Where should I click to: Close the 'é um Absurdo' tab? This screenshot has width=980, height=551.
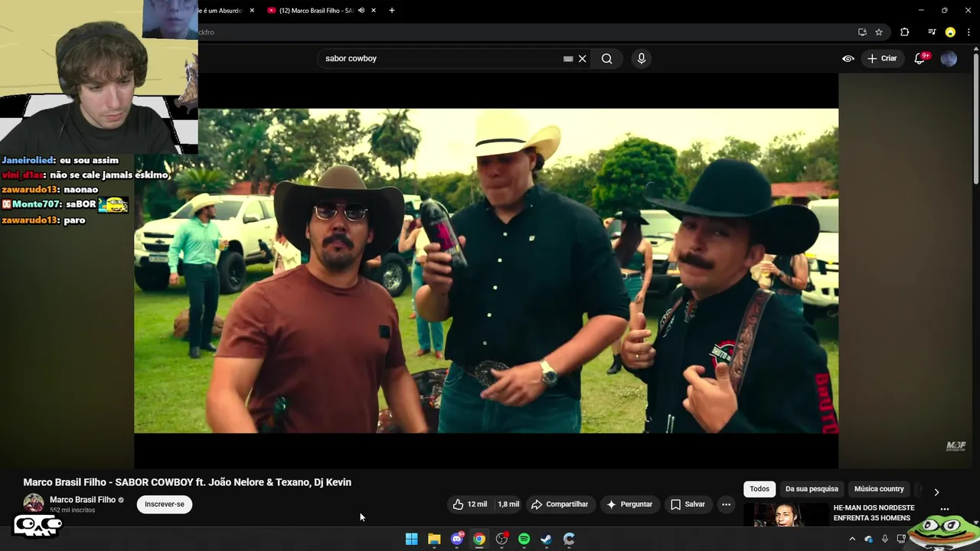click(252, 11)
